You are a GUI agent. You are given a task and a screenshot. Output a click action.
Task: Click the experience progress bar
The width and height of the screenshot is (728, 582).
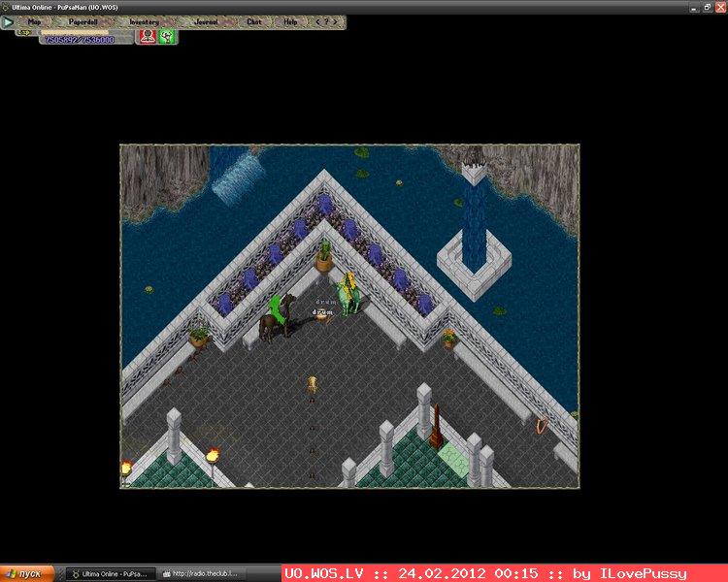(x=75, y=32)
